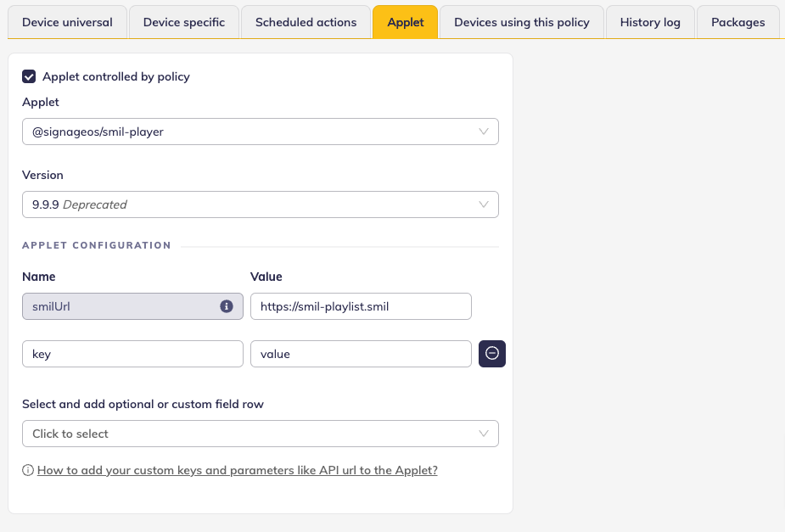Expand the Version 9.9.9 dropdown
This screenshot has height=532, width=785.
260,204
